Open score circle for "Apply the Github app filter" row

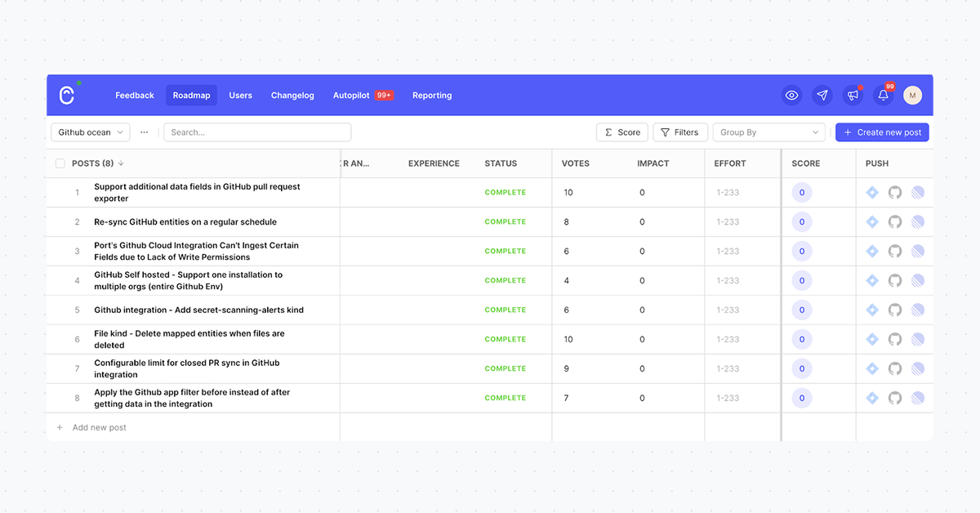click(802, 399)
